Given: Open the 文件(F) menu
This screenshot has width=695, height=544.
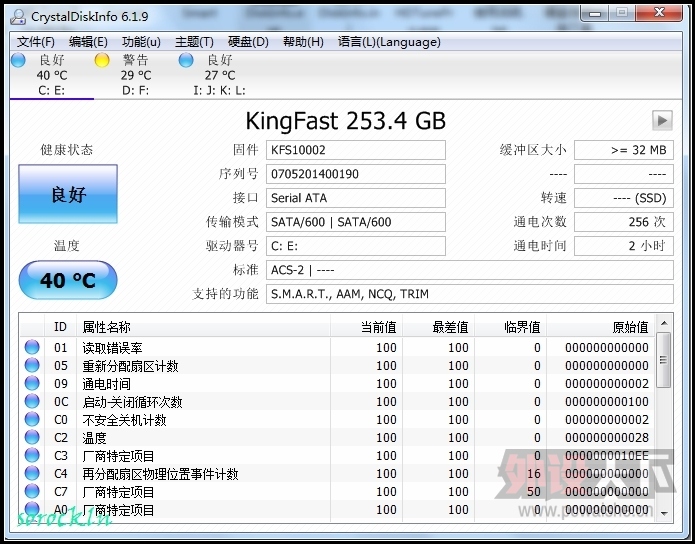Looking at the screenshot, I should [36, 42].
